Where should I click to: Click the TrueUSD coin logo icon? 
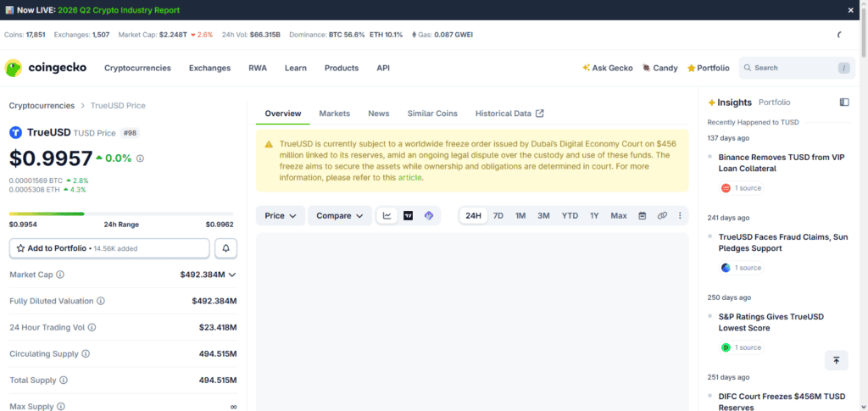pos(15,133)
